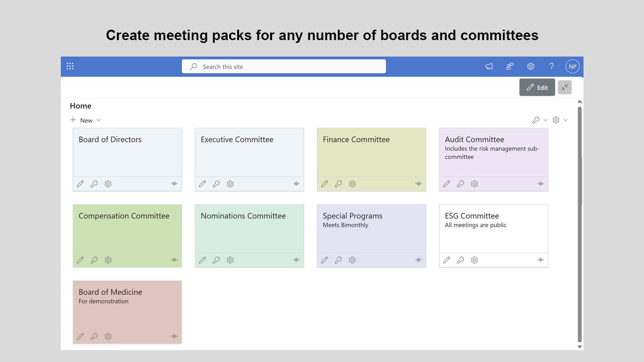Click the move handle on Nominations Committee card

click(296, 260)
